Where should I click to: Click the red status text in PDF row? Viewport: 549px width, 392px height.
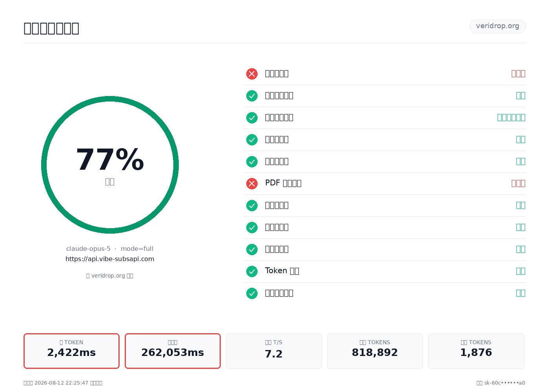[518, 183]
